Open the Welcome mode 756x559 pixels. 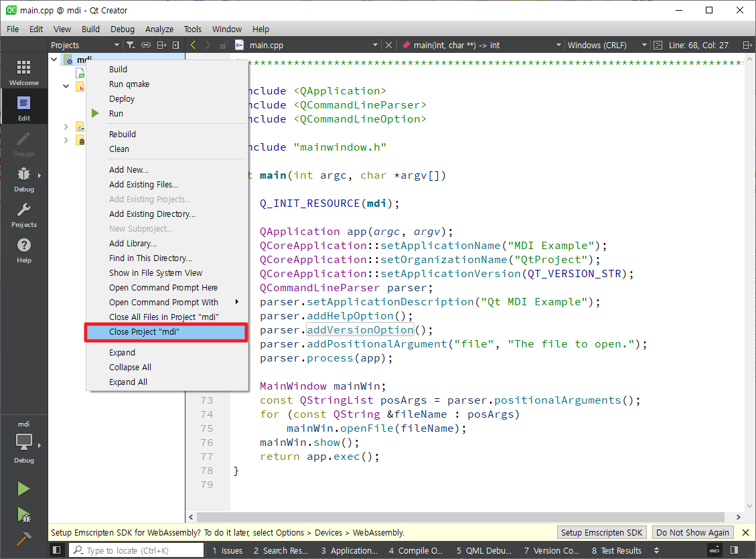23,72
